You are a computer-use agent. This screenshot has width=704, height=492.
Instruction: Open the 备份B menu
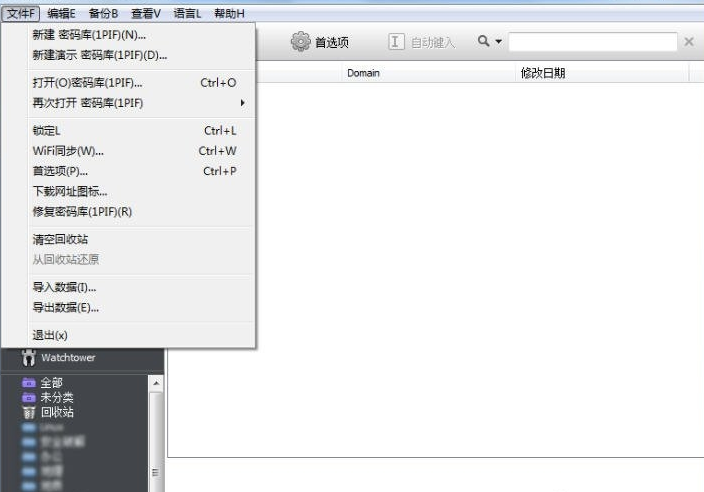click(103, 13)
